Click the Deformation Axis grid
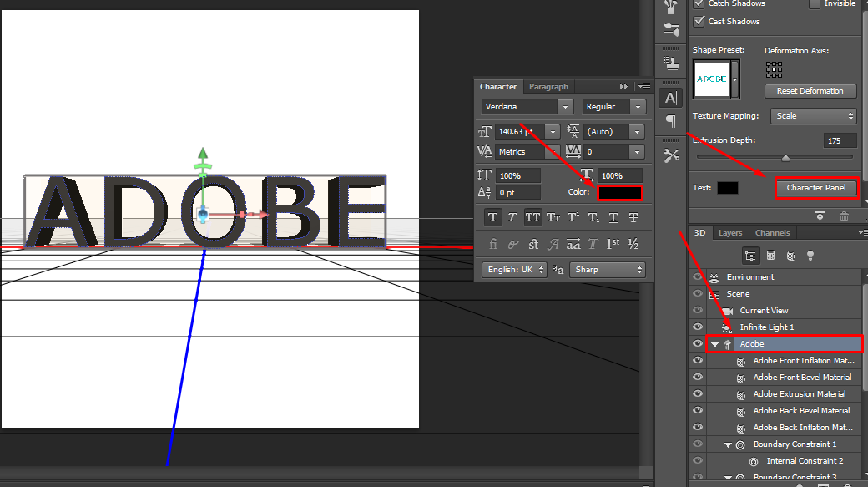Viewport: 868px width, 487px height. click(774, 70)
